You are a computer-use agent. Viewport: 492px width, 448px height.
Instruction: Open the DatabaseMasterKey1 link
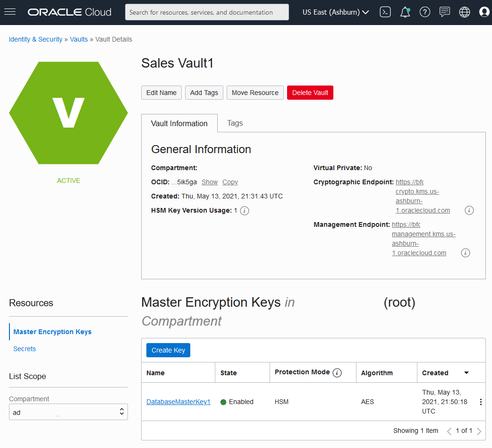[178, 402]
